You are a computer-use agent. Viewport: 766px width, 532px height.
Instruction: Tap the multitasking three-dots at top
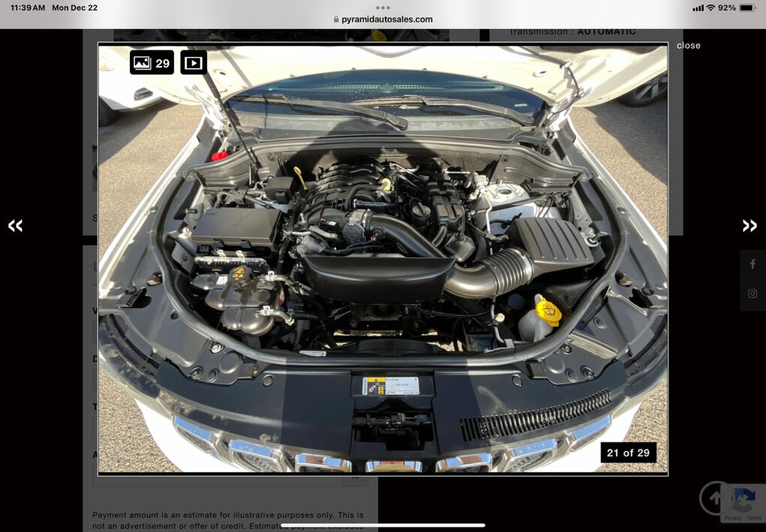(383, 7)
